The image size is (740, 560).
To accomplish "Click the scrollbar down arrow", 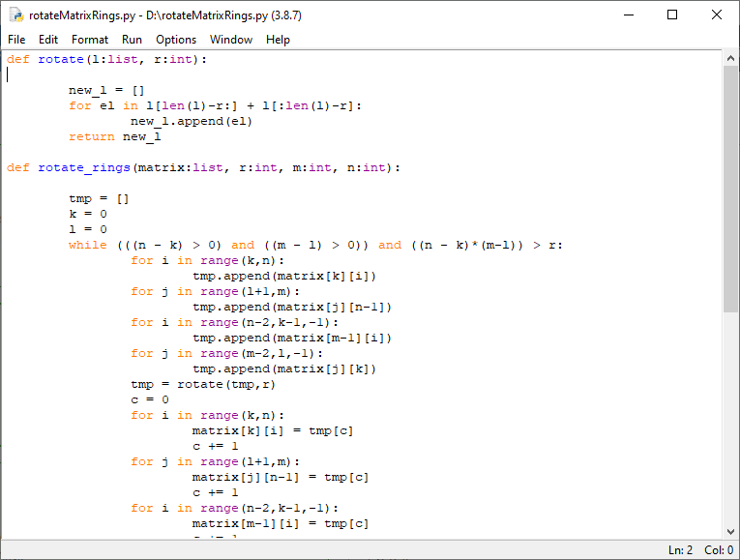I will click(x=730, y=530).
